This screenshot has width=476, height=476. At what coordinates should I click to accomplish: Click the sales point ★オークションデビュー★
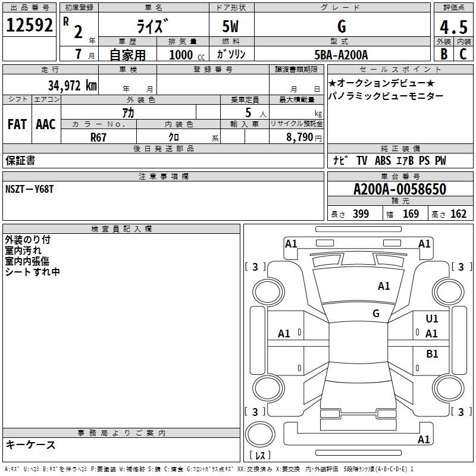(382, 83)
